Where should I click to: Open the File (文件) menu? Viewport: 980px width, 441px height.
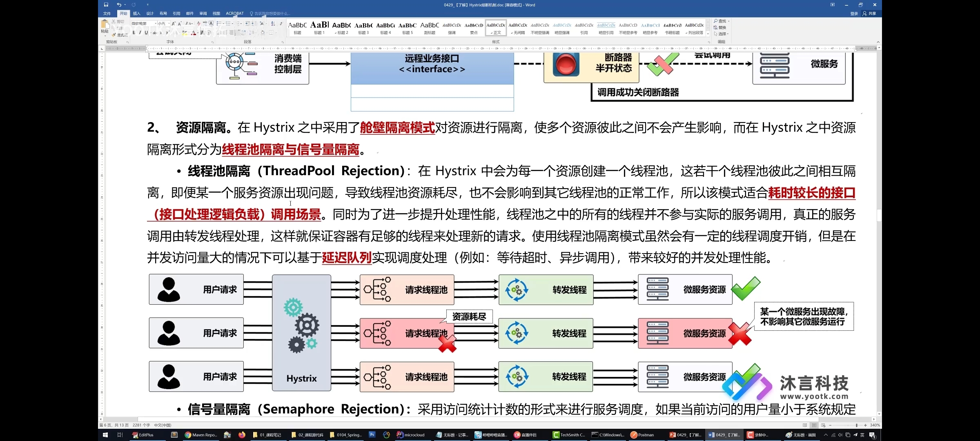[107, 13]
